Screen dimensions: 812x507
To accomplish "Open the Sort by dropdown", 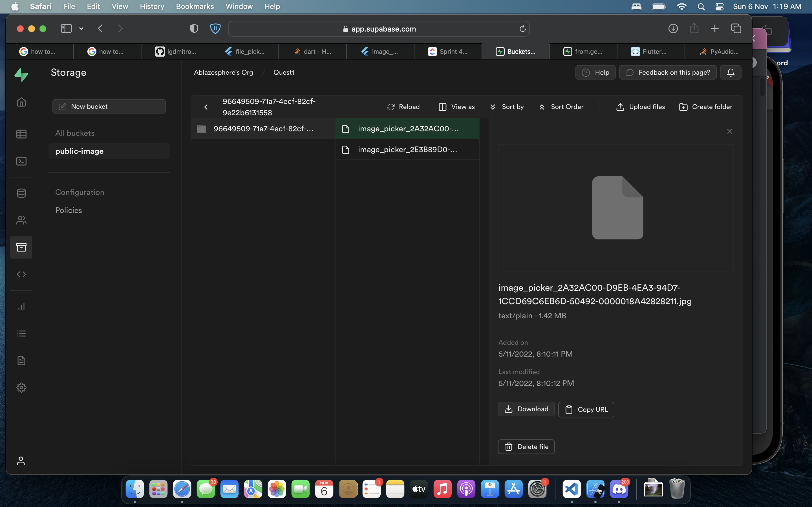I will point(507,107).
